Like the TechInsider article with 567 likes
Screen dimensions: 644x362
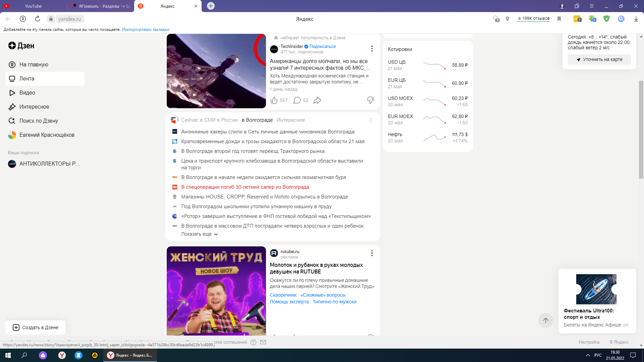coord(274,100)
